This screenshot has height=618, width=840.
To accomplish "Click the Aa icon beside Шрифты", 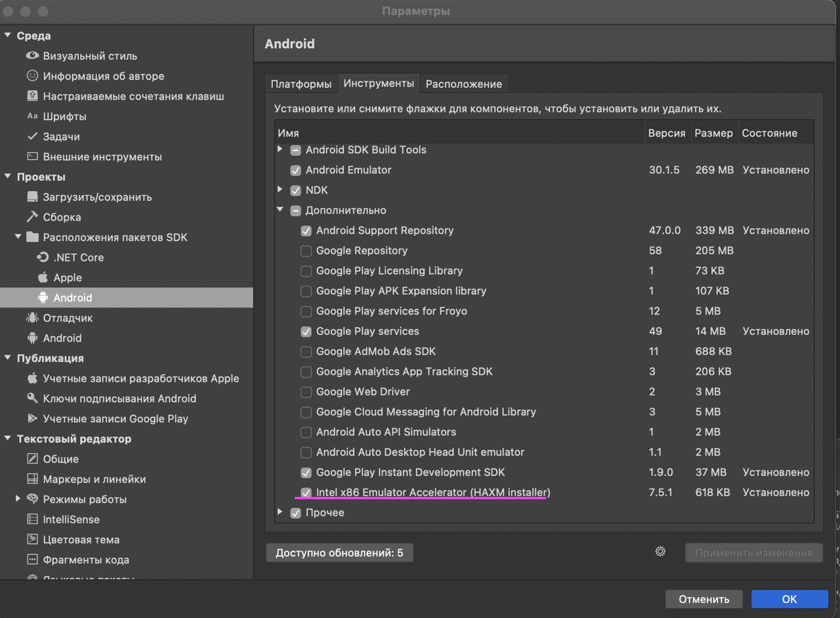I will (x=32, y=116).
